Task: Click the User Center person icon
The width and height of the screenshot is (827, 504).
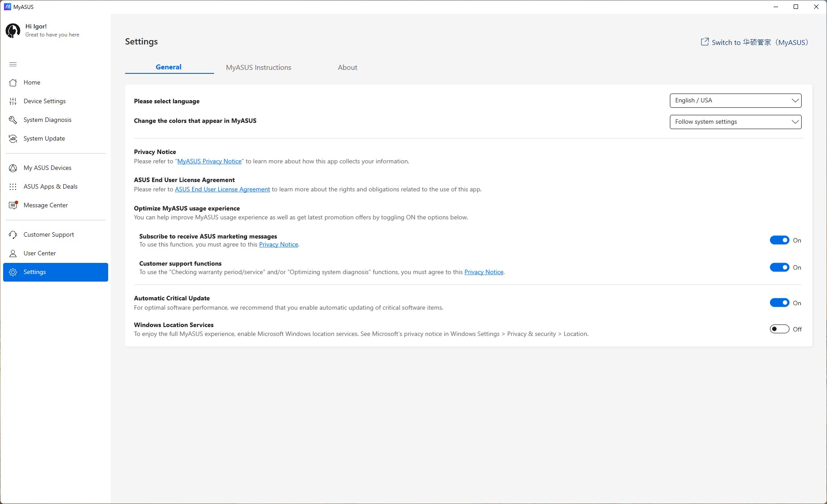Action: [13, 254]
